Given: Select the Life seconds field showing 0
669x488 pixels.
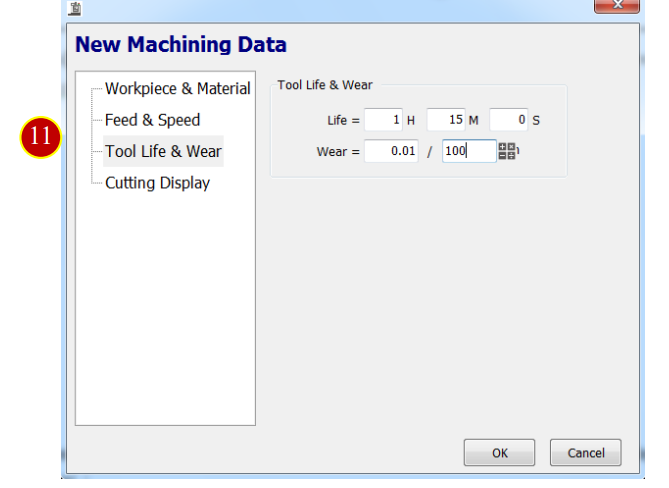Looking at the screenshot, I should (509, 120).
